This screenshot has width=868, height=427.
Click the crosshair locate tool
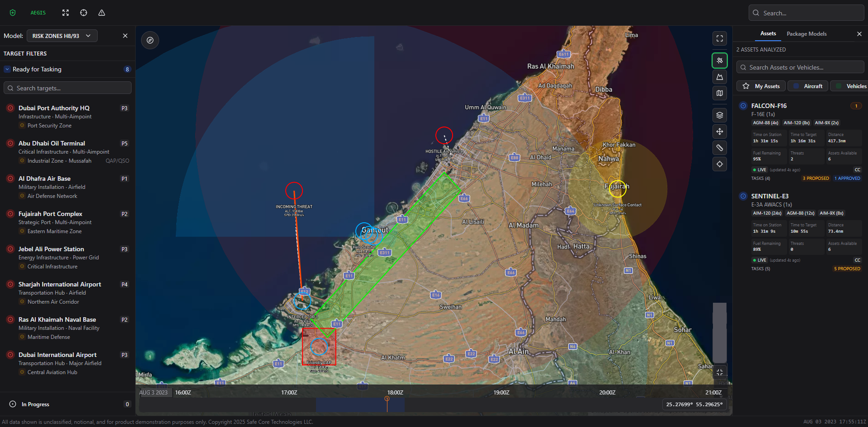tap(720, 164)
